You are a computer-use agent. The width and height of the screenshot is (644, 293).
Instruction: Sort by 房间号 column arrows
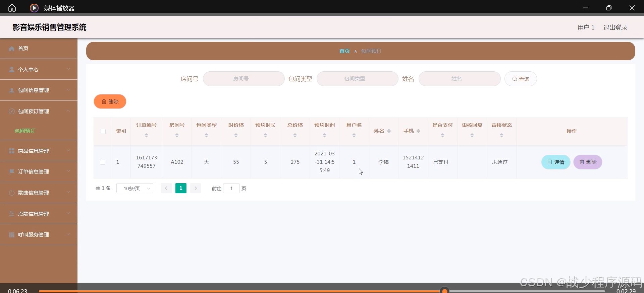pos(177,135)
